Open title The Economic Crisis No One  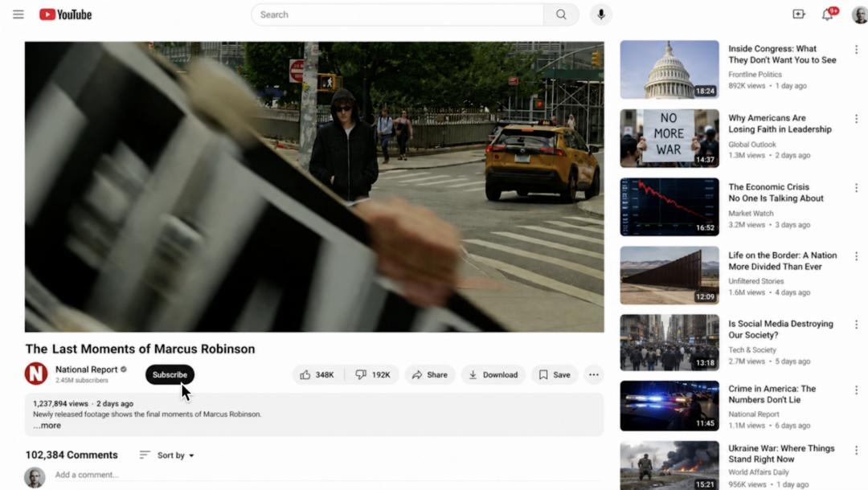click(776, 193)
